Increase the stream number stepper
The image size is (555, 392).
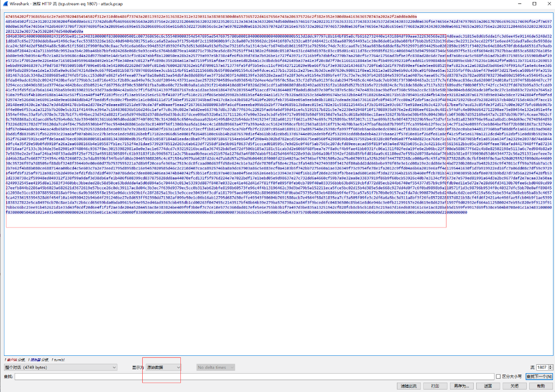(550, 366)
